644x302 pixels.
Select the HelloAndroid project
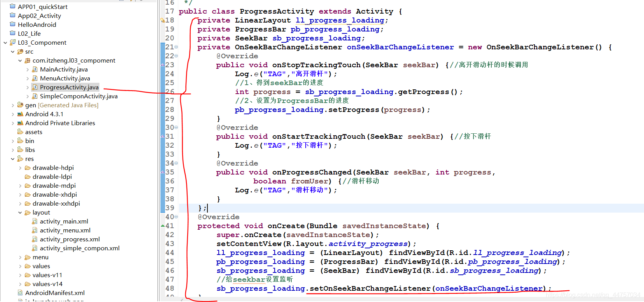pos(37,24)
